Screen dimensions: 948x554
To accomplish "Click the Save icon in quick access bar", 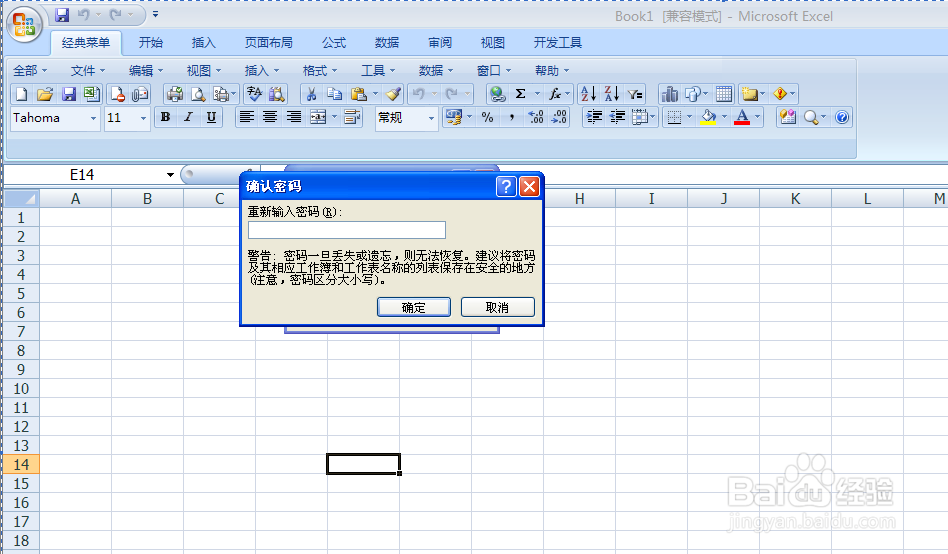I will click(x=62, y=15).
